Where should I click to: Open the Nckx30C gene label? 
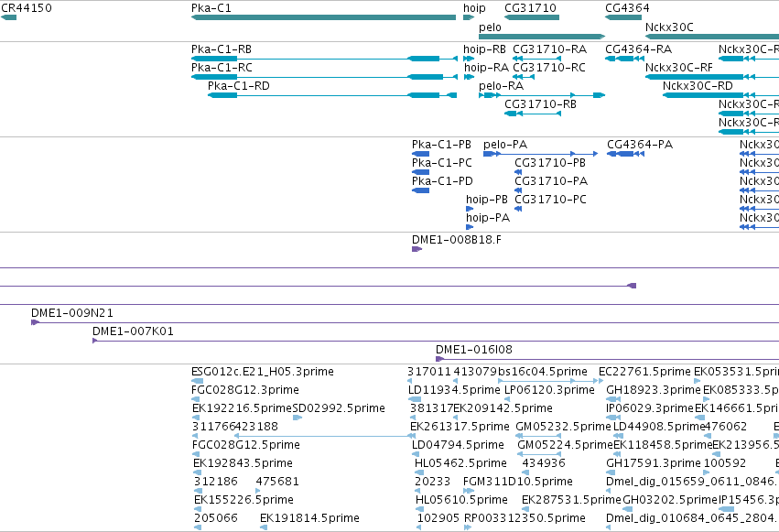669,27
